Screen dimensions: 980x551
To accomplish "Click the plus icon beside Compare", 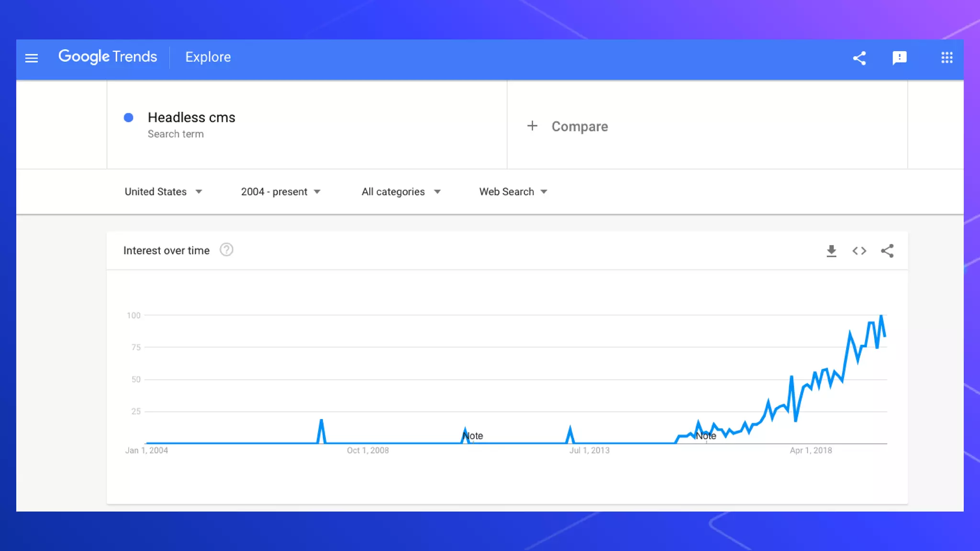I will click(x=532, y=126).
